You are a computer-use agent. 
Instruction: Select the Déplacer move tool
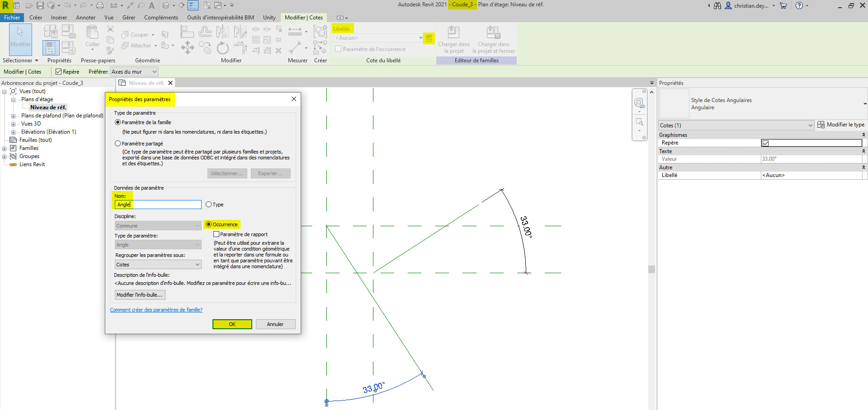pyautogui.click(x=187, y=47)
